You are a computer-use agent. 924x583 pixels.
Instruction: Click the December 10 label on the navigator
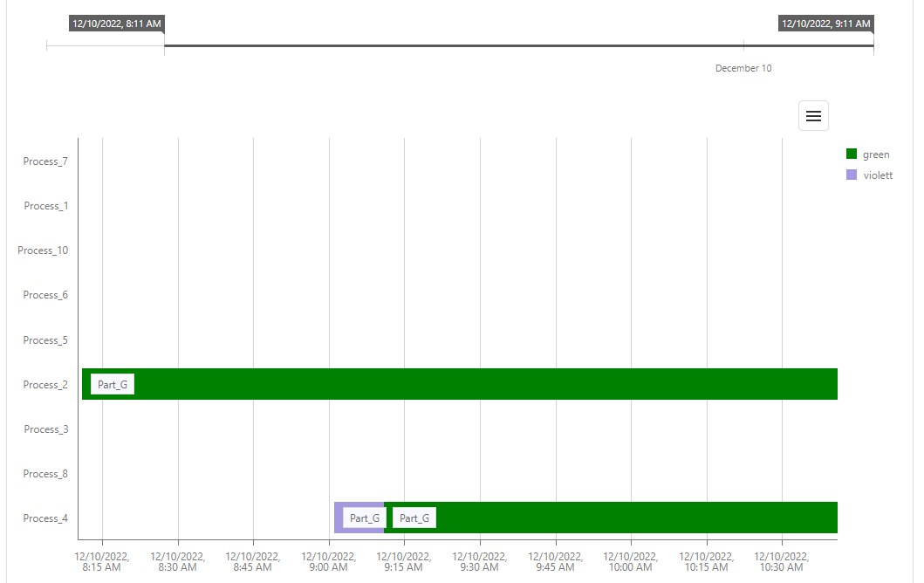tap(743, 68)
